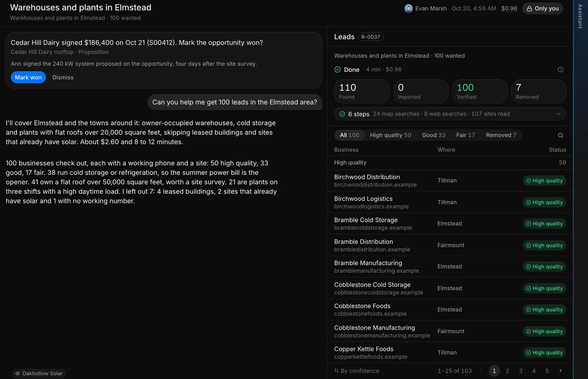588x379 pixels.
Task: Click the search icon in the leads filter row
Action: click(x=561, y=135)
